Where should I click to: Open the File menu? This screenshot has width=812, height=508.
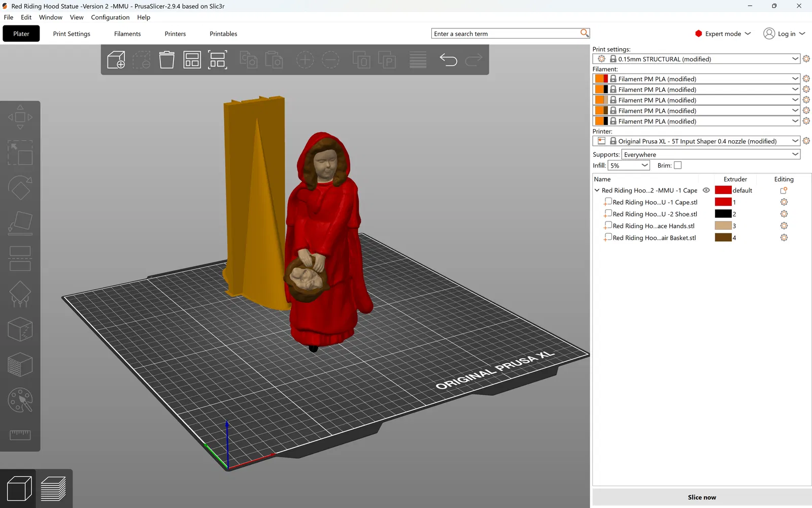(9, 17)
